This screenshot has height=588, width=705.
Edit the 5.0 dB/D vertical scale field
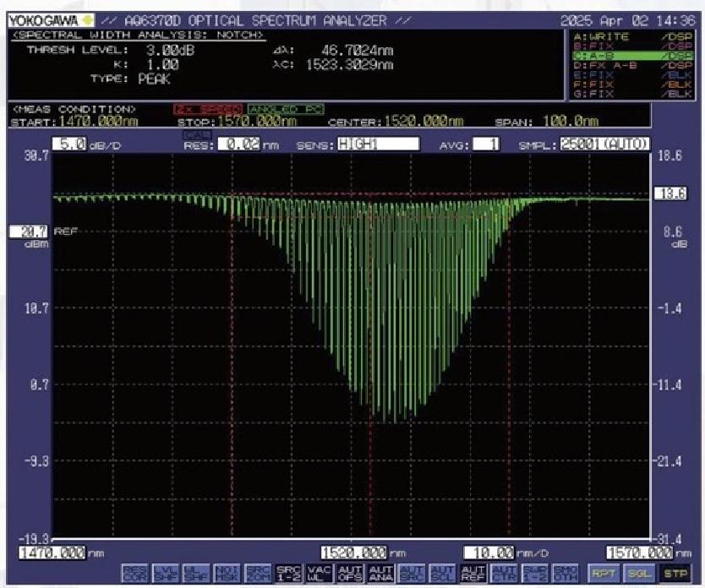click(x=69, y=144)
